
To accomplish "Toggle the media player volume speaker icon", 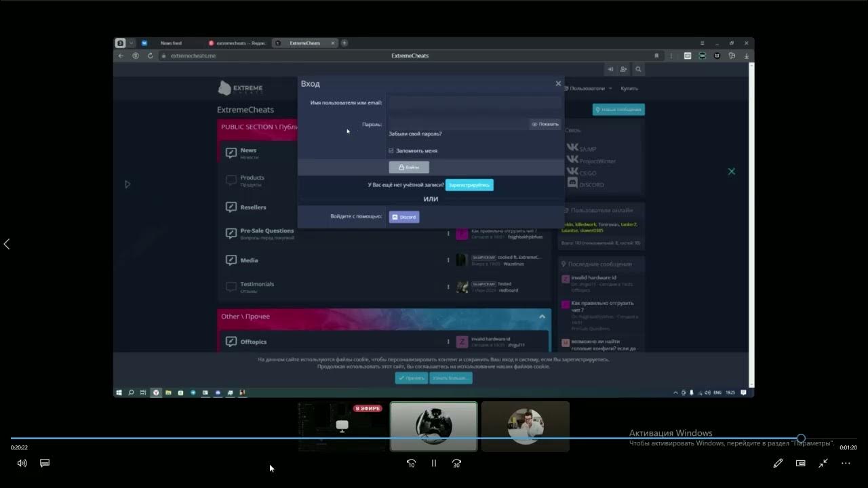I will 22,463.
